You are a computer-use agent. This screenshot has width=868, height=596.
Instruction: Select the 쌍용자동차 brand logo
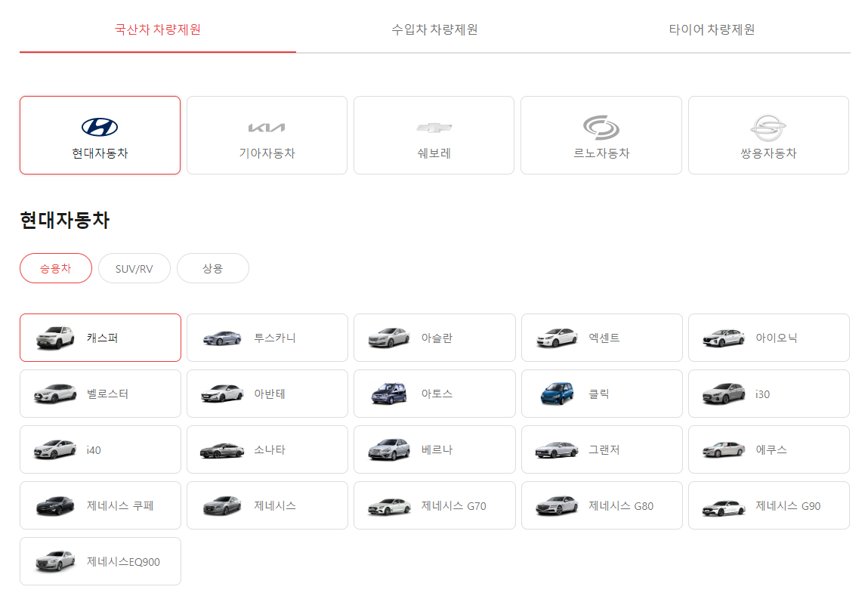(768, 128)
